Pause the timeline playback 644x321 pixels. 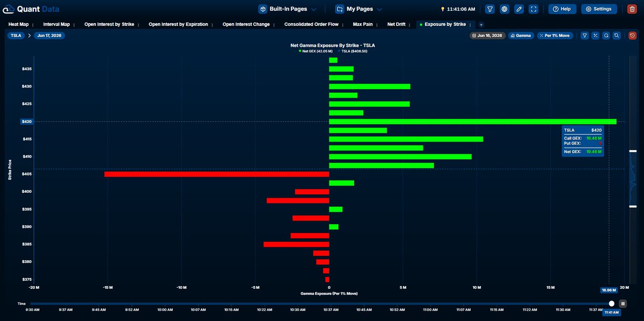[623, 303]
